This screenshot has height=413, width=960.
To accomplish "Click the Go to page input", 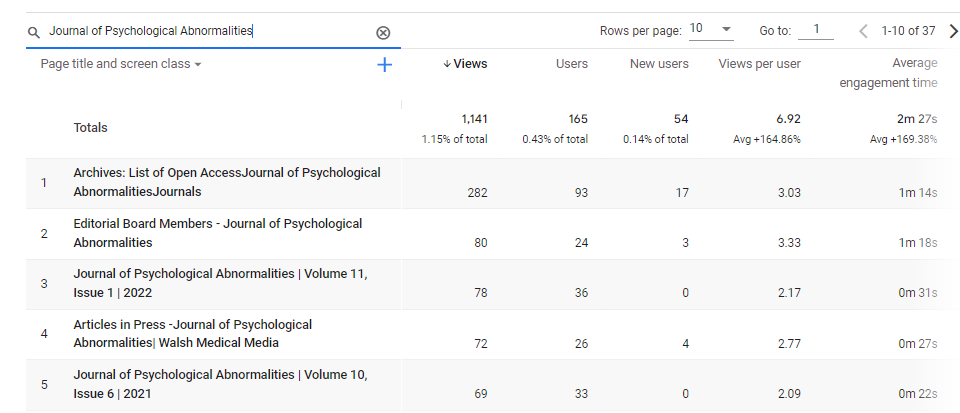I will pyautogui.click(x=816, y=30).
